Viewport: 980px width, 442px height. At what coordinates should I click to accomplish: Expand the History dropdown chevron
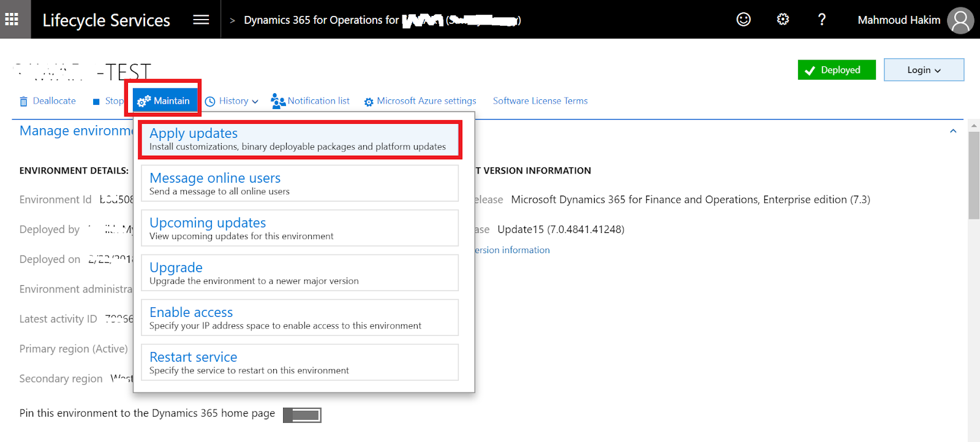pyautogui.click(x=255, y=102)
